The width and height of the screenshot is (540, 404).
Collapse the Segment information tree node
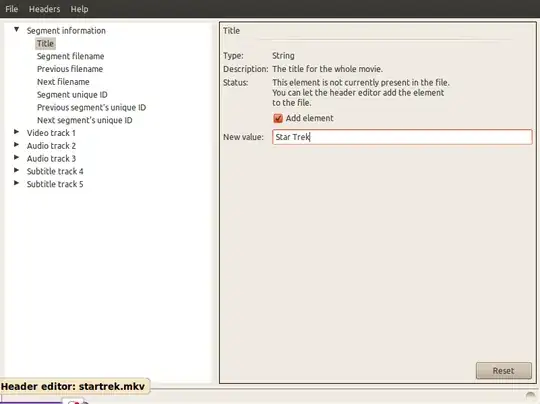[17, 30]
